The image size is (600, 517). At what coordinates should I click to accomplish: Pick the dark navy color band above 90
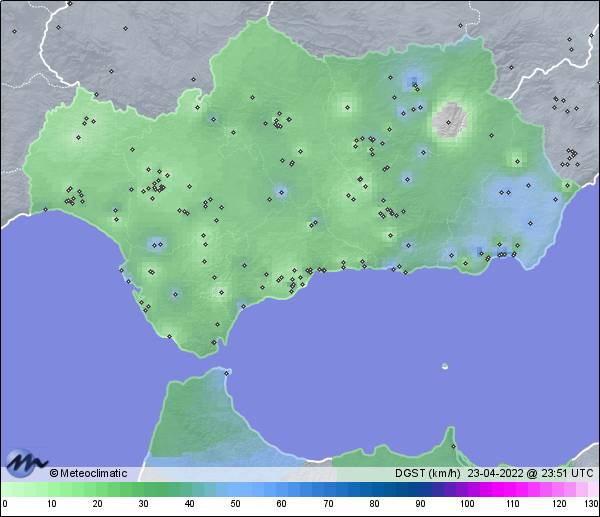[420, 489]
